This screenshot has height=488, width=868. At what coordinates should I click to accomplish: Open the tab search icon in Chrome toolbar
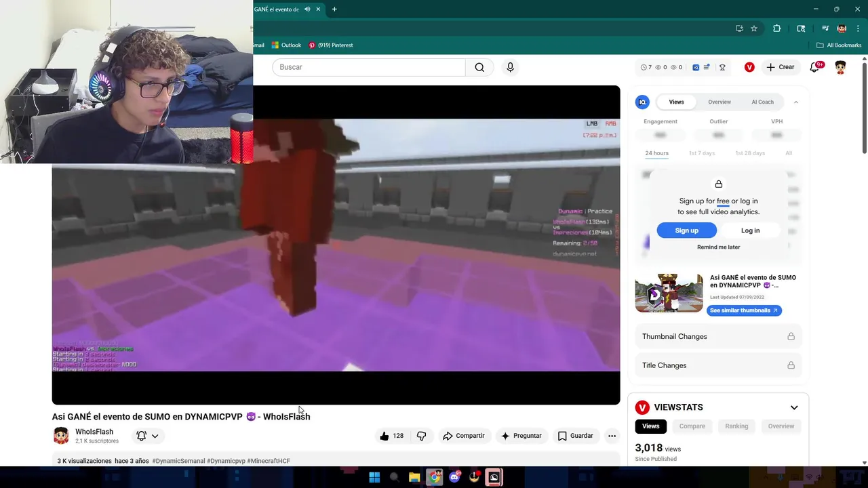[x=801, y=28]
